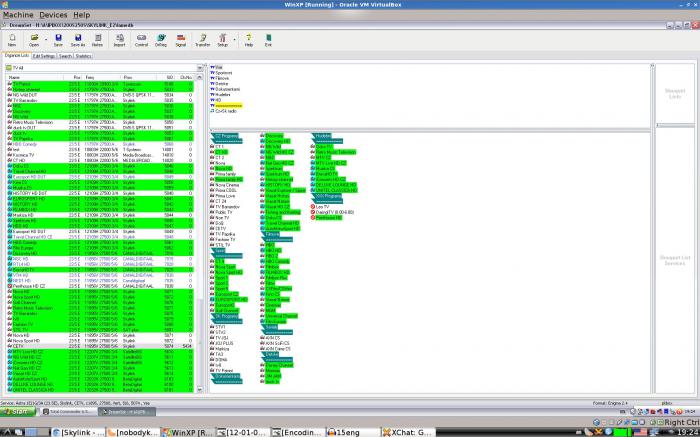Launch the Import tool from toolbar
The image size is (700, 437).
[119, 40]
